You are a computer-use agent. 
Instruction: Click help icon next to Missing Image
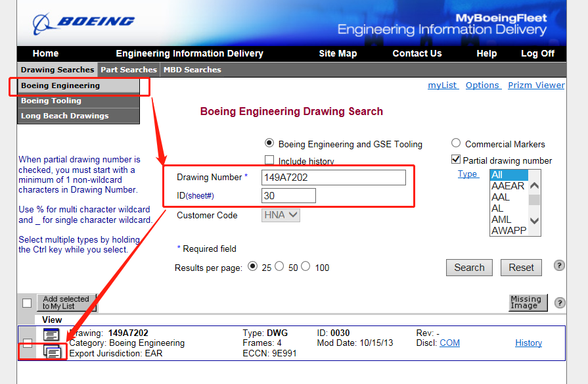[x=560, y=302]
